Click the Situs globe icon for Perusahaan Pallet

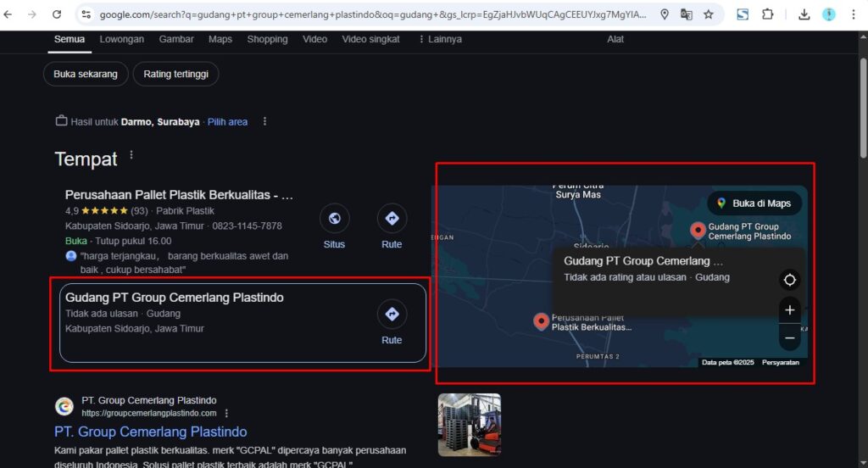[x=334, y=219]
